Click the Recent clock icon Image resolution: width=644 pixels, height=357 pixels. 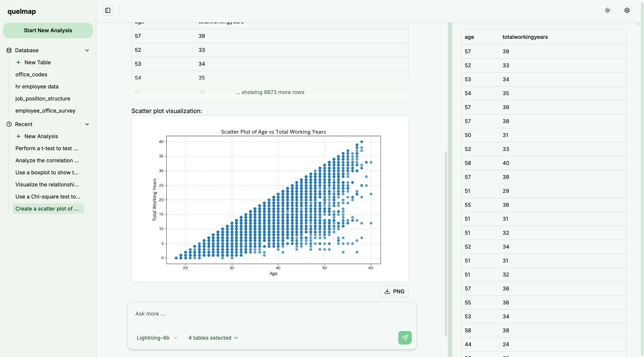click(x=9, y=124)
